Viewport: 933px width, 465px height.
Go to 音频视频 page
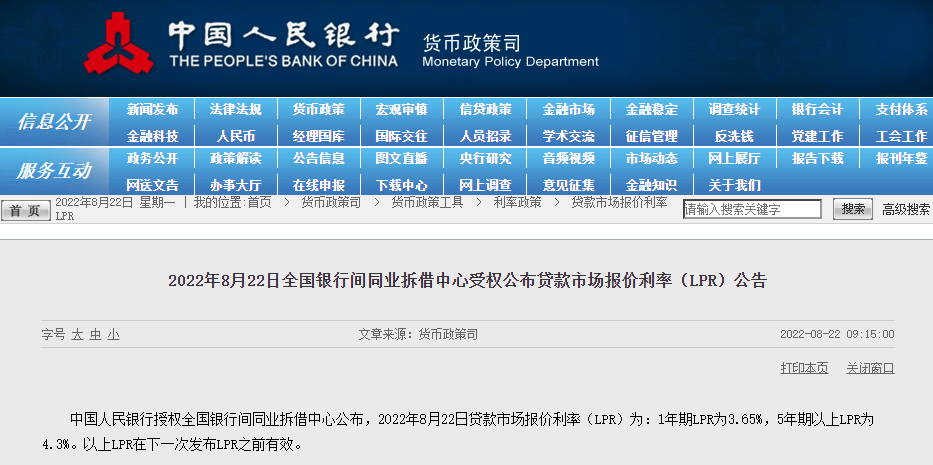568,158
